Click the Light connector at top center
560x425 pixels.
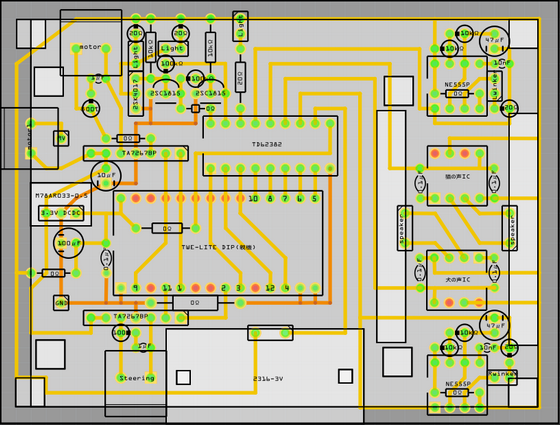coord(240,26)
